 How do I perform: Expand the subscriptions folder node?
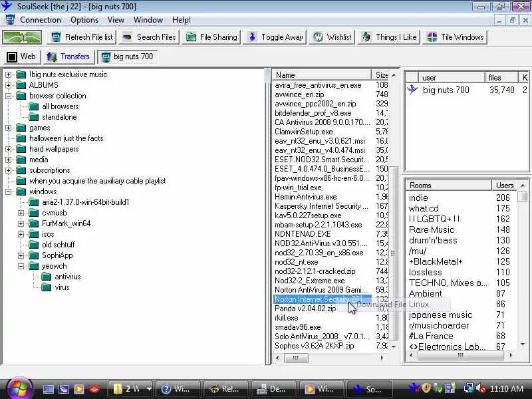coord(8,170)
